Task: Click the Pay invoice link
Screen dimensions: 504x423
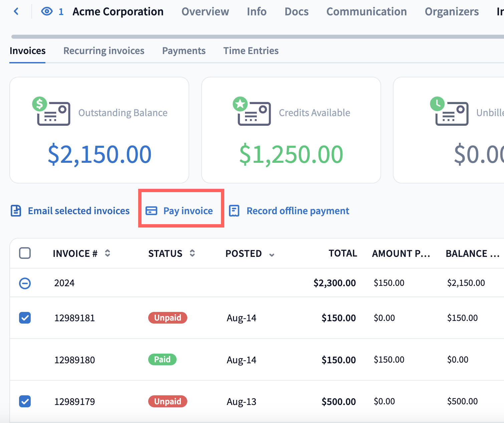Action: click(x=188, y=211)
